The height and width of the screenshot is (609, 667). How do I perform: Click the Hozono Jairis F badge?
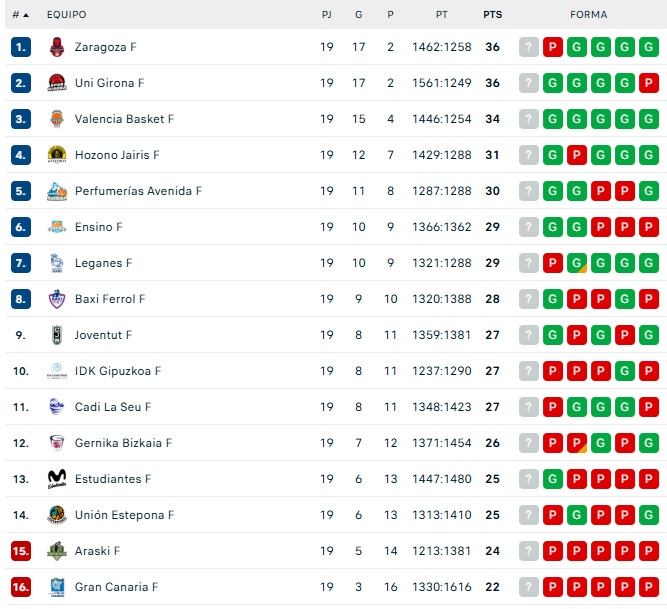point(56,155)
